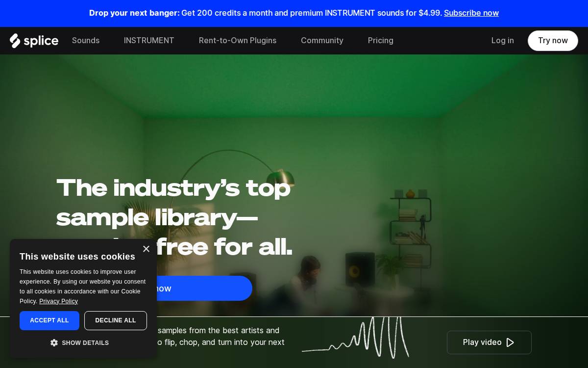Viewport: 588px width, 368px height.
Task: Click the Splice logo
Action: point(34,41)
